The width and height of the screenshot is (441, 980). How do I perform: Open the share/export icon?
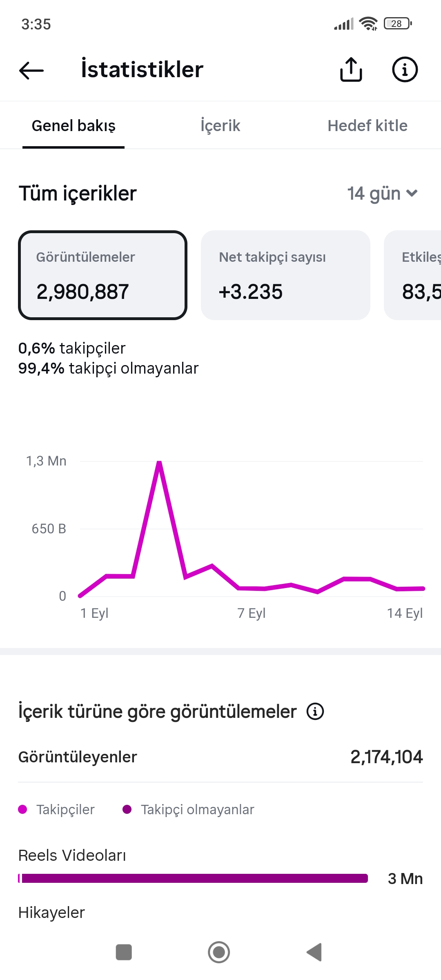[x=351, y=69]
